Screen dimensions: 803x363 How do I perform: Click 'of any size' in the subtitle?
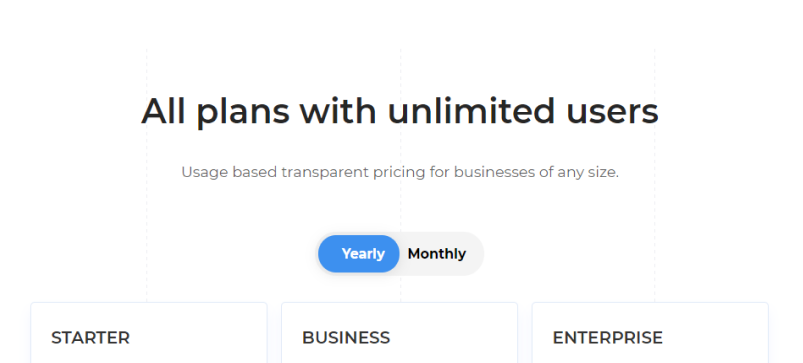(579, 173)
